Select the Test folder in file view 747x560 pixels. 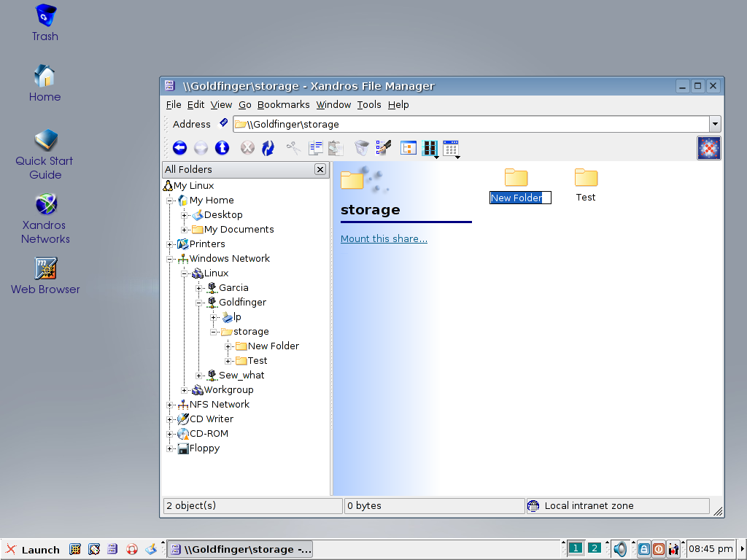(x=586, y=185)
